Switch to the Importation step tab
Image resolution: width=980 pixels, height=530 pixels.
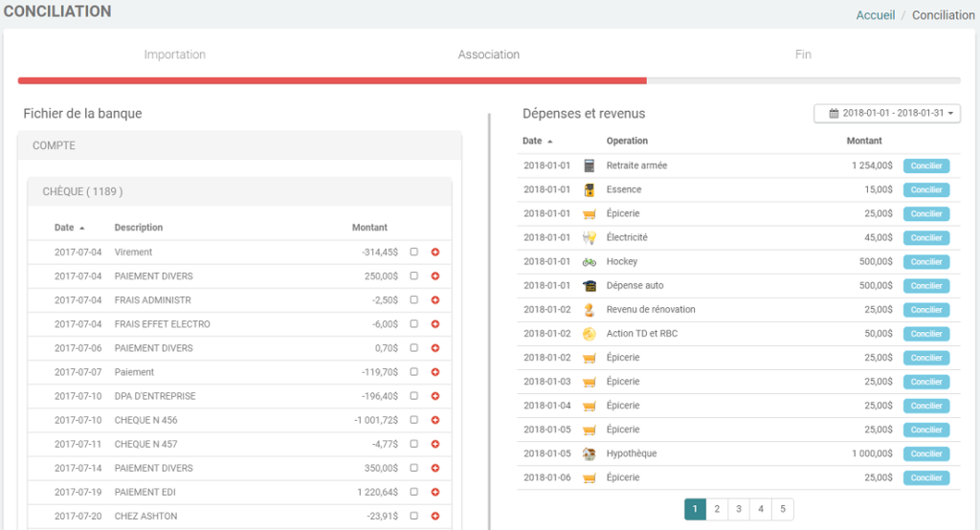pos(174,55)
